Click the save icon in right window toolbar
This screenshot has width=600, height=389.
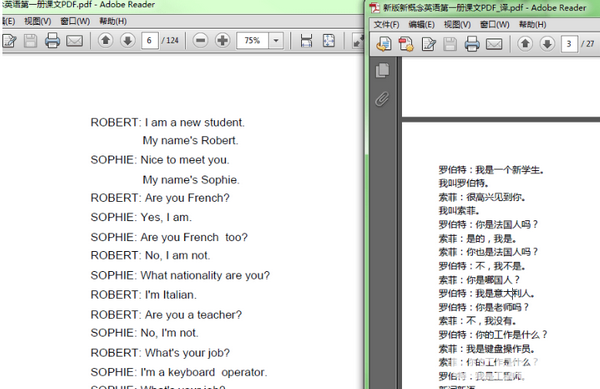coord(450,44)
